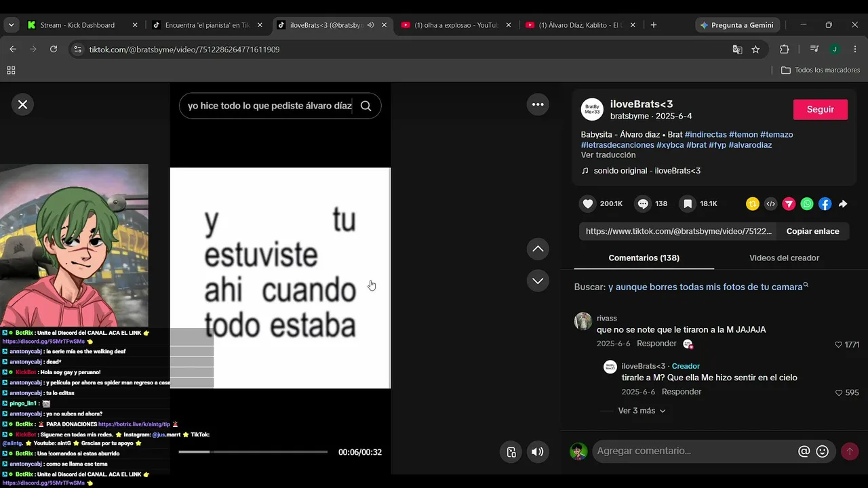Close the TikTok video viewer with the X
This screenshot has height=488, width=868.
pos(22,104)
